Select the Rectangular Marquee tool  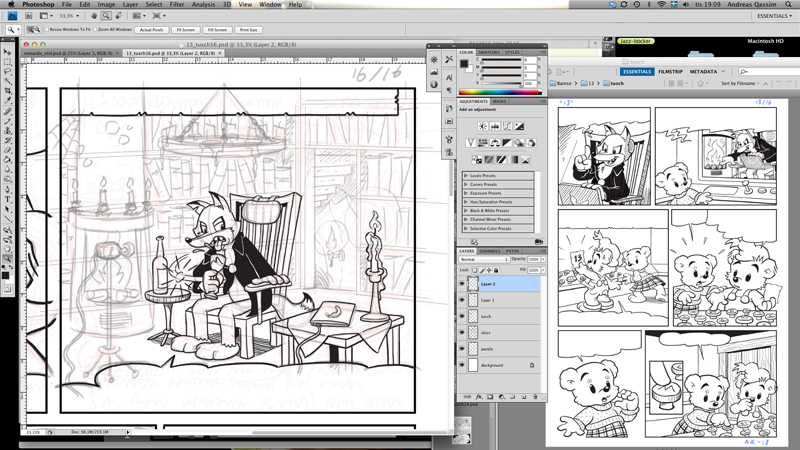click(x=7, y=62)
